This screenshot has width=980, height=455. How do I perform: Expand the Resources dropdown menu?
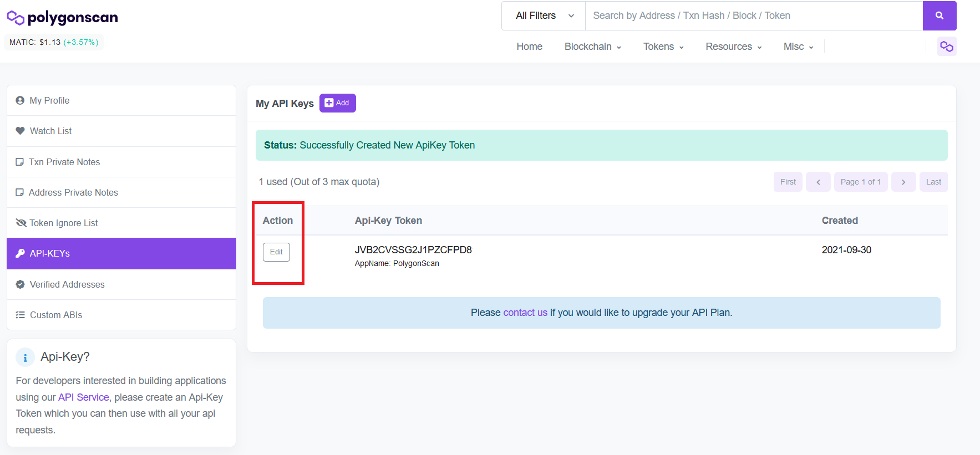pyautogui.click(x=733, y=47)
